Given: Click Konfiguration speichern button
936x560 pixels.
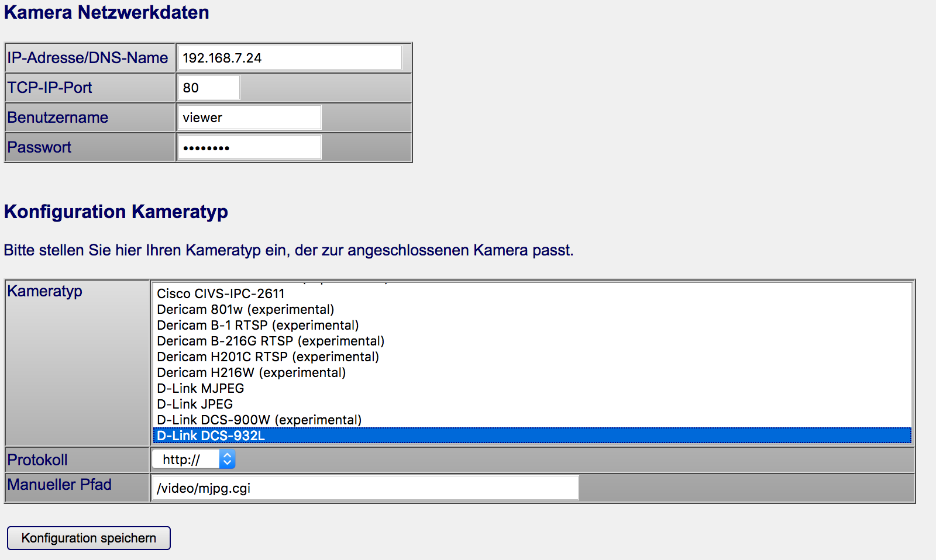Looking at the screenshot, I should (89, 538).
